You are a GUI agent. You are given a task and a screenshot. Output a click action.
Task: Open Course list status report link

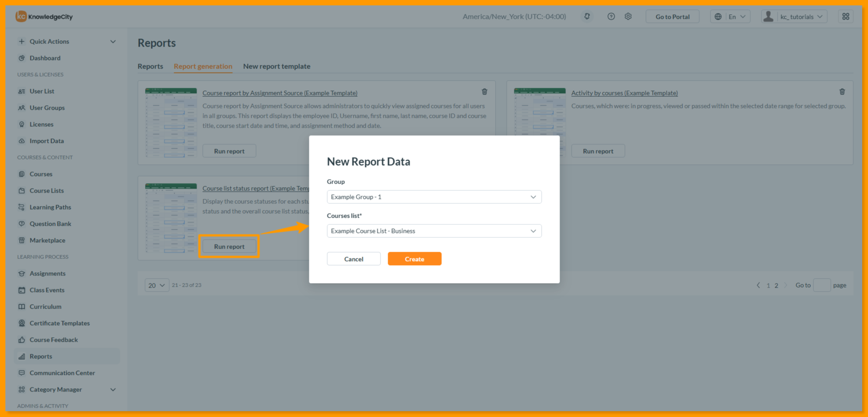[x=256, y=188]
